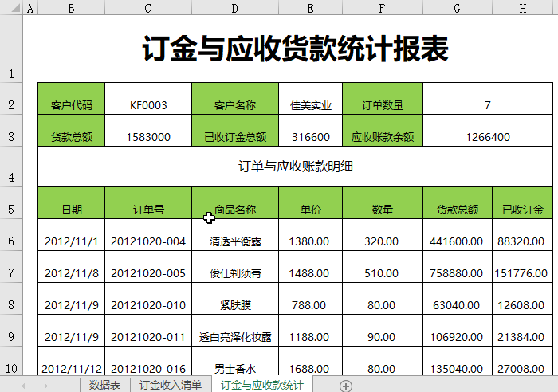
Task: Click the select-all corner of the grid
Action: pyautogui.click(x=11, y=8)
